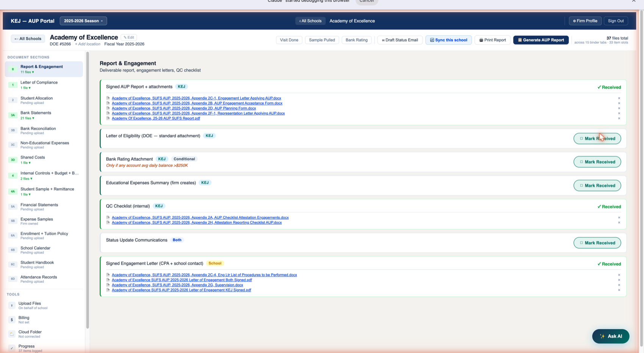Expand Report & Engagement 11 files list
644x353 pixels.
click(x=27, y=72)
